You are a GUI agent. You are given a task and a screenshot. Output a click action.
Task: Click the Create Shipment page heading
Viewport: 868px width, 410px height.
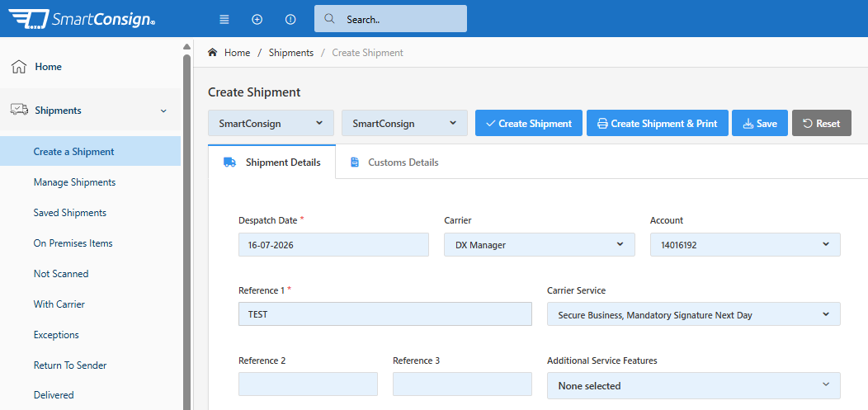tap(254, 92)
